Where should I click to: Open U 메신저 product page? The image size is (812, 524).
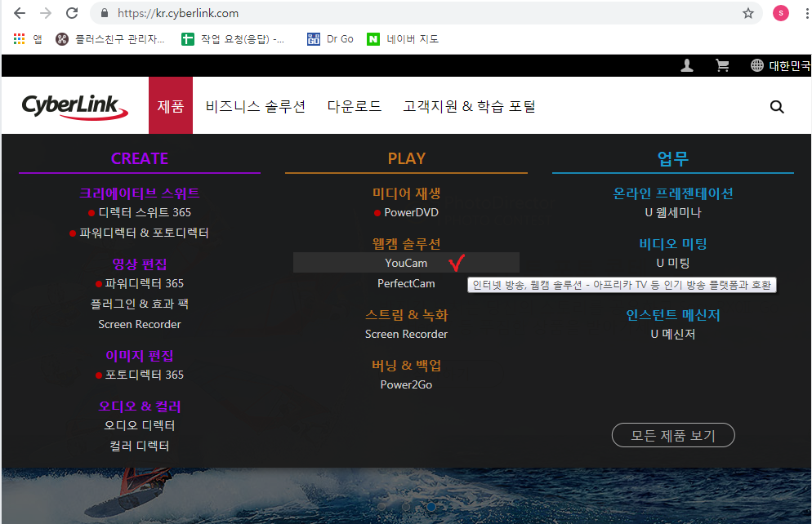point(673,334)
